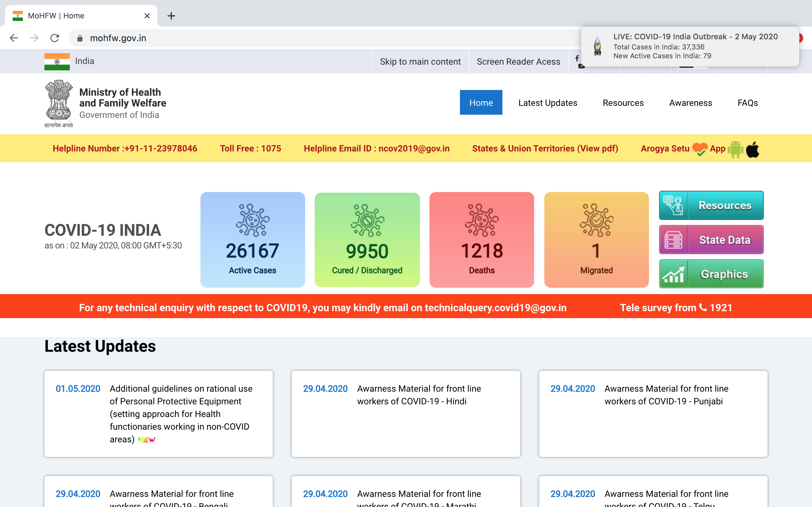
Task: Click the Indian national emblem logo
Action: 59,100
